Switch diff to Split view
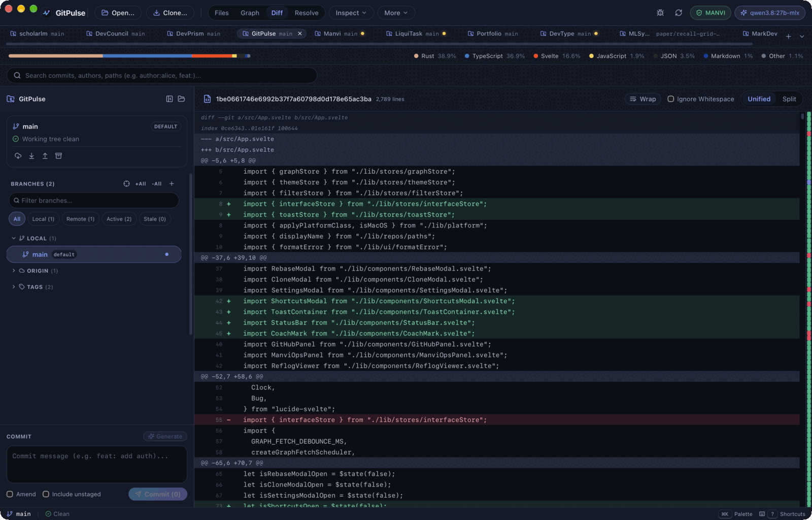Screen dimensions: 812x520 pos(789,99)
